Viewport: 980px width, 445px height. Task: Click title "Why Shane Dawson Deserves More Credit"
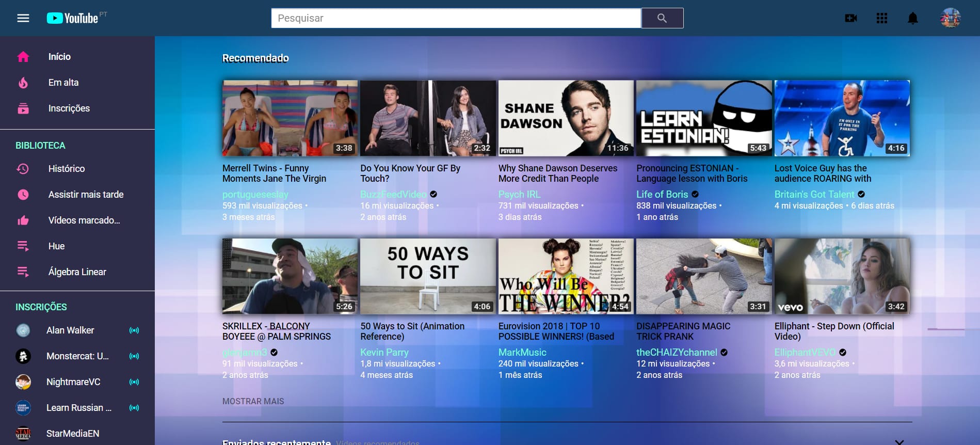558,173
